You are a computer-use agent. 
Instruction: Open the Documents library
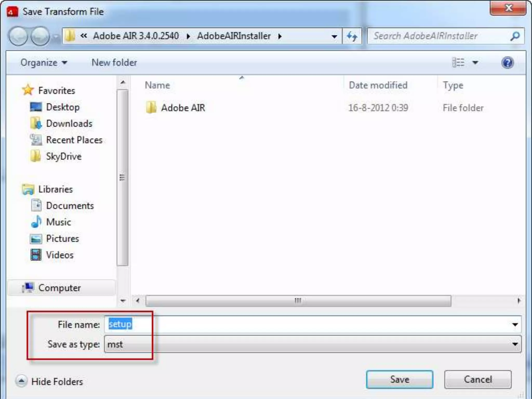point(70,205)
